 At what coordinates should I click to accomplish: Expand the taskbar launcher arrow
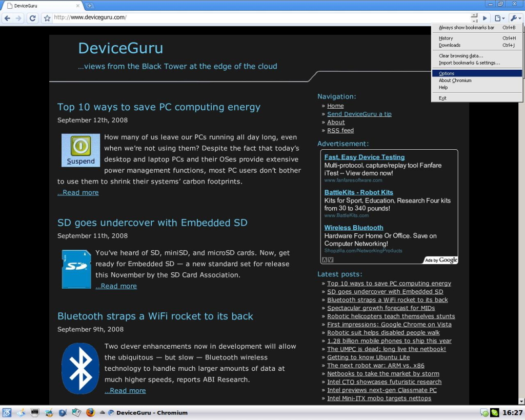[102, 413]
